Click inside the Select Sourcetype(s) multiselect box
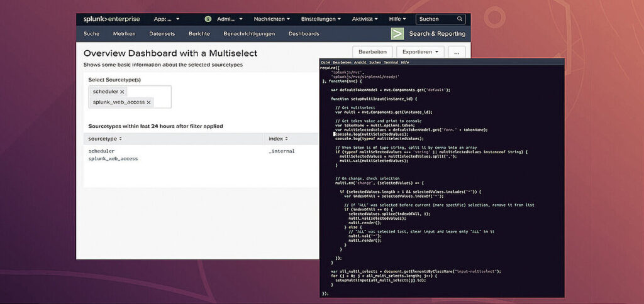Image resolution: width=644 pixels, height=304 pixels. click(x=130, y=97)
